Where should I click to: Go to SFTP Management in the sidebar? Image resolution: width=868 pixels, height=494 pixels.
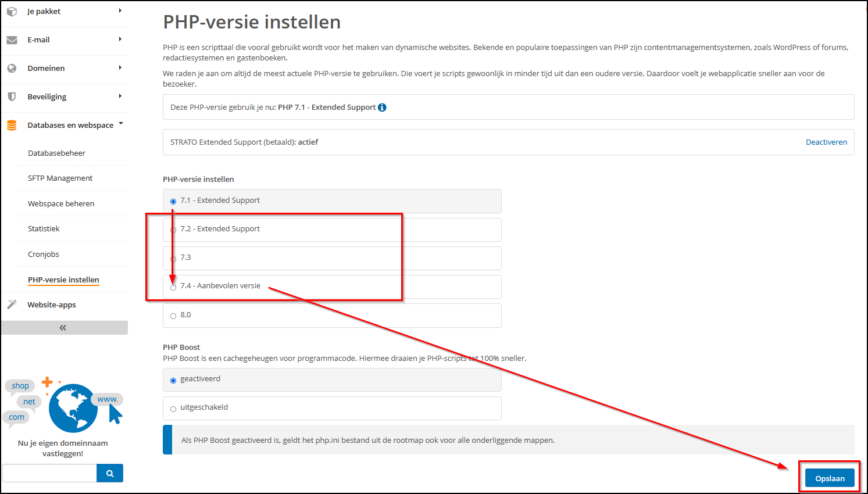60,178
